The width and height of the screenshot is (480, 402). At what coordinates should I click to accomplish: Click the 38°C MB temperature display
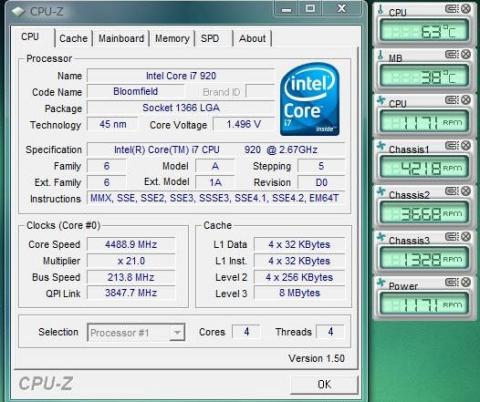424,77
